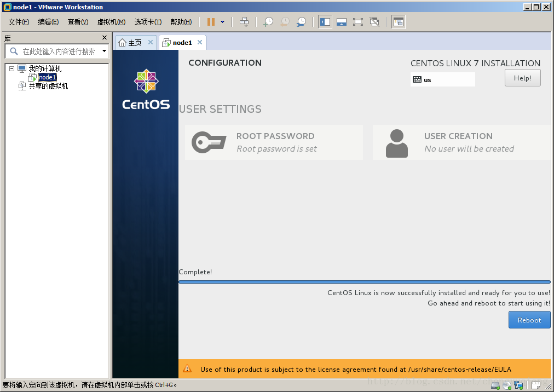Screen dimensions: 554x392
Task: Click the VM icon on node1 tab
Action: [x=166, y=43]
